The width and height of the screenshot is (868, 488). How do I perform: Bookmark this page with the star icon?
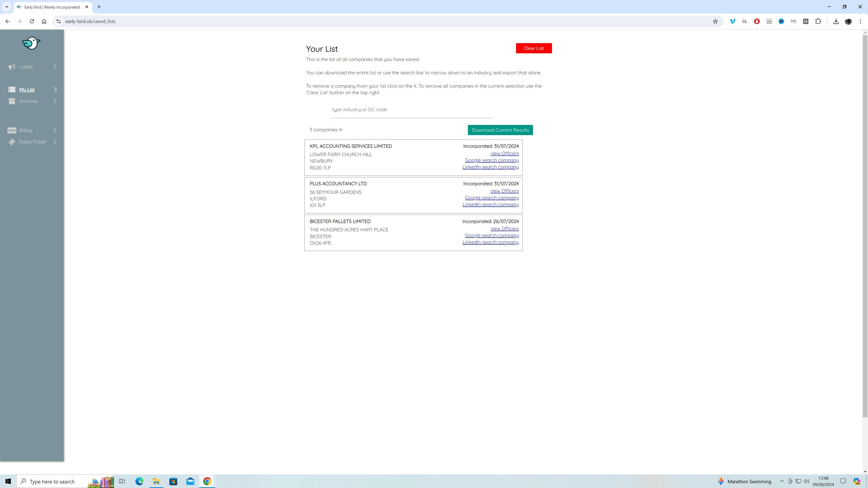tap(715, 21)
